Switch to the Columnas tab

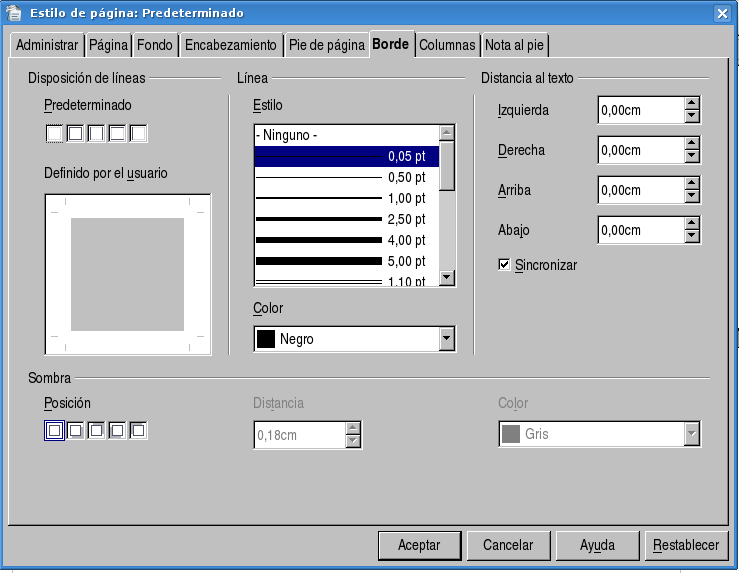pyautogui.click(x=447, y=45)
